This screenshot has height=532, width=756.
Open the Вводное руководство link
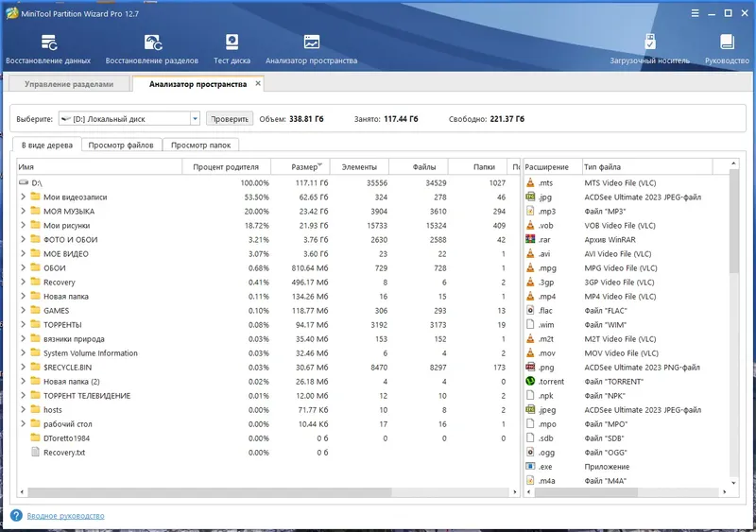pyautogui.click(x=65, y=516)
